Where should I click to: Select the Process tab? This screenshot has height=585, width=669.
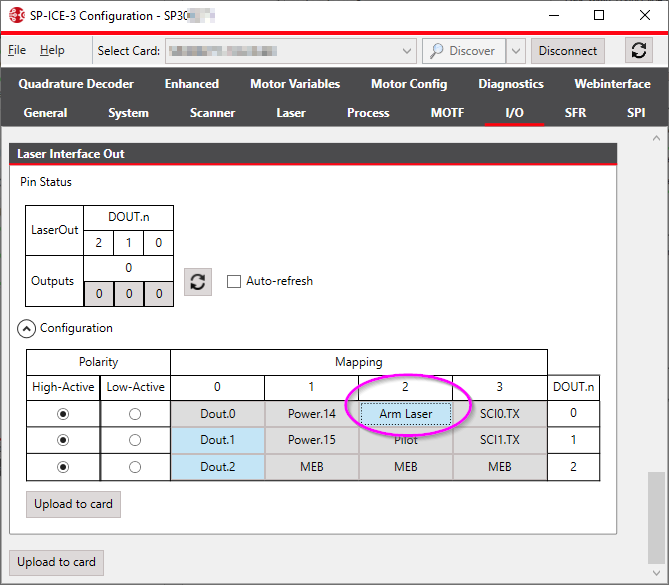pos(368,113)
